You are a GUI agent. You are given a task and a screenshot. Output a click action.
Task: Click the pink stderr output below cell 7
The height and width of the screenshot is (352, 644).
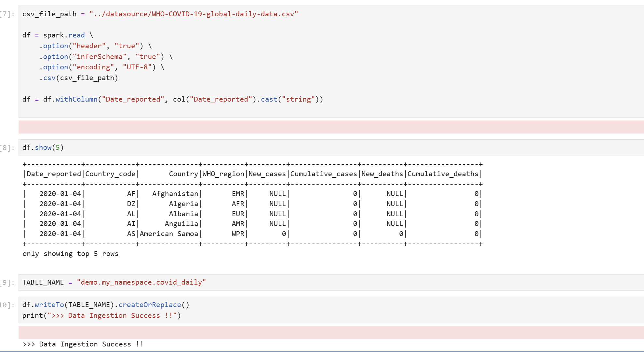coord(331,127)
